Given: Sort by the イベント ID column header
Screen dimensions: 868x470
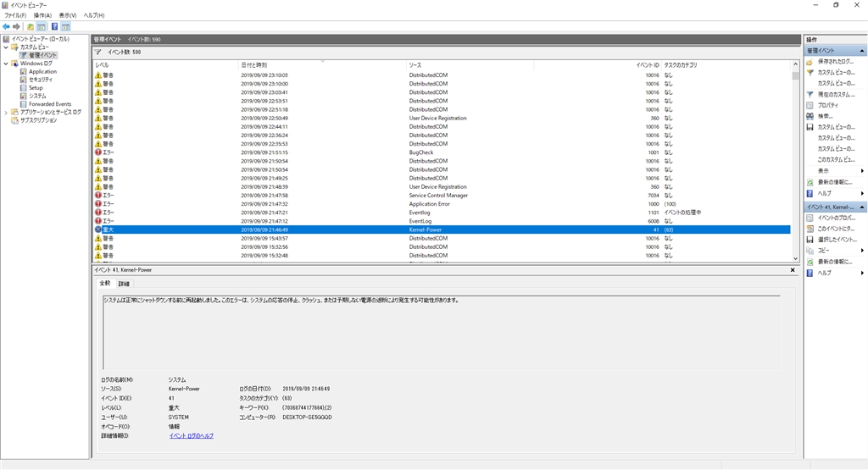Looking at the screenshot, I should pos(598,65).
